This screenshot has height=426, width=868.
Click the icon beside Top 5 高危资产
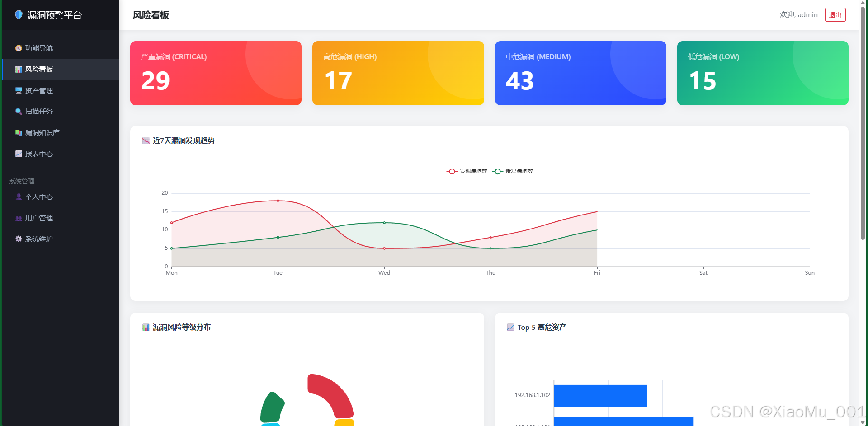pos(510,327)
